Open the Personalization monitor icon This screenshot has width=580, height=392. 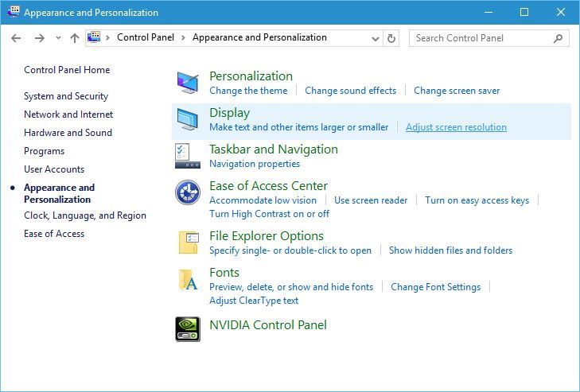tap(188, 83)
